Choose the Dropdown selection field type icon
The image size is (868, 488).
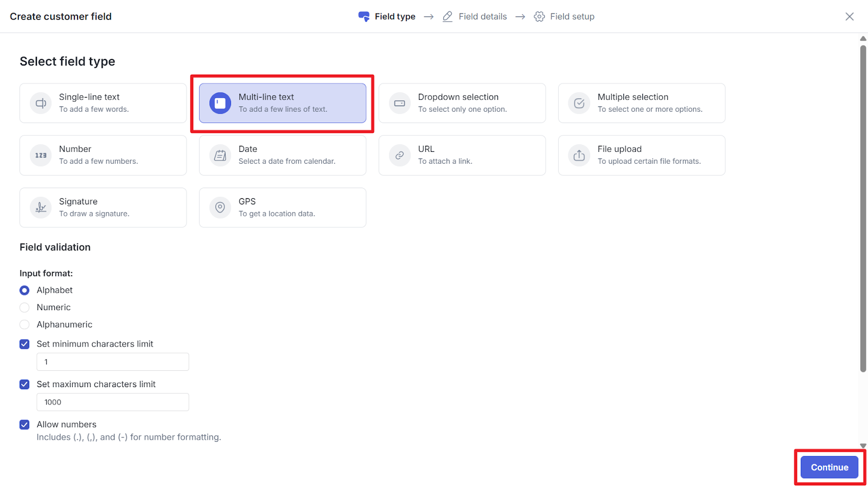[400, 103]
